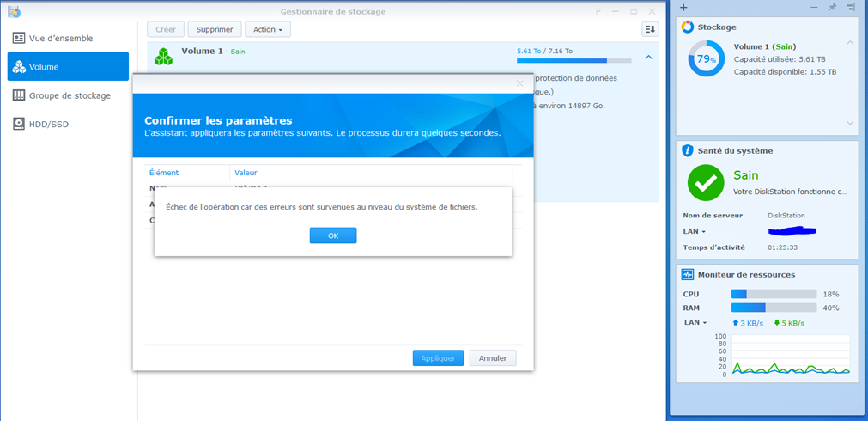Click the green Volume 1 cubes icon
The image size is (868, 421).
(x=163, y=56)
